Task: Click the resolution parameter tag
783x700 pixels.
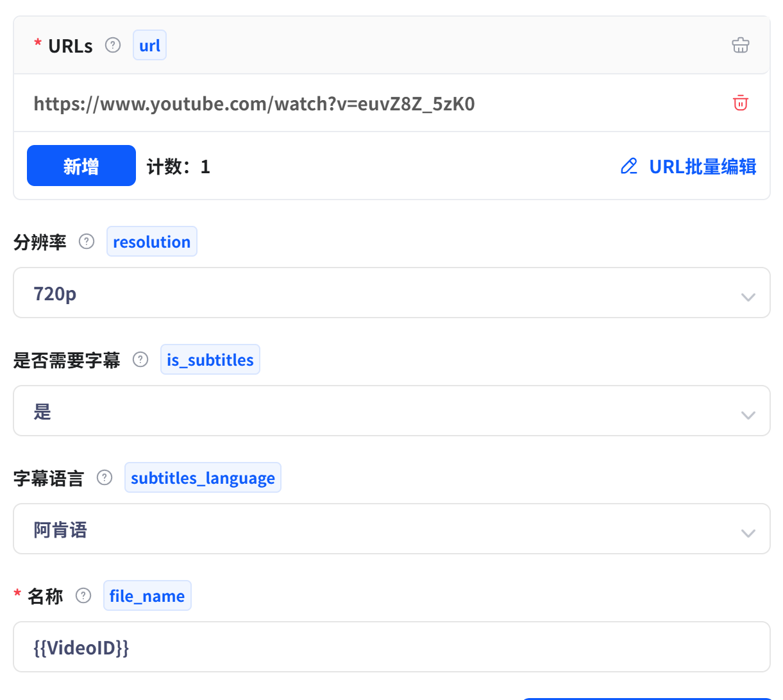Action: (x=151, y=241)
